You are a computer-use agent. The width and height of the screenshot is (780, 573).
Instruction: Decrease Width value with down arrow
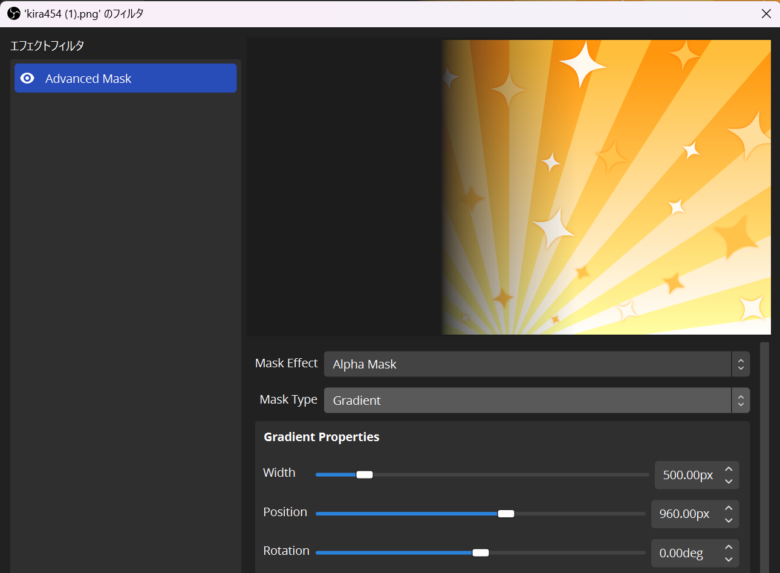729,481
